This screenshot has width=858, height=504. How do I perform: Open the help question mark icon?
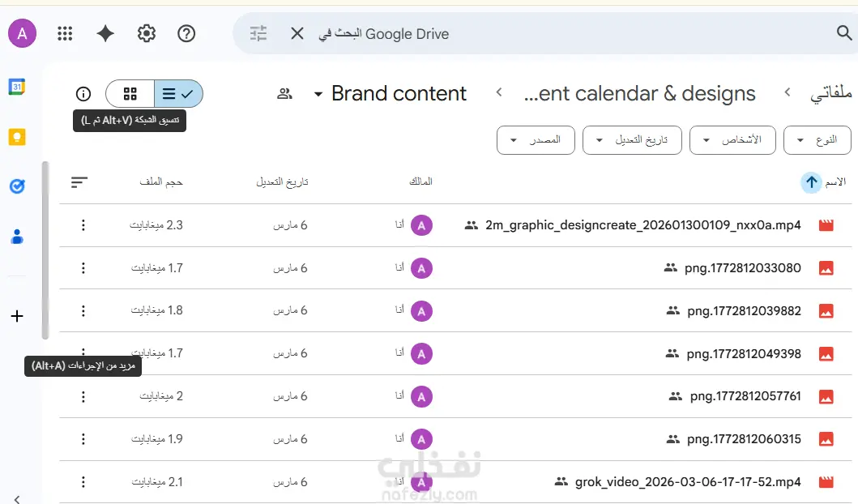[186, 33]
